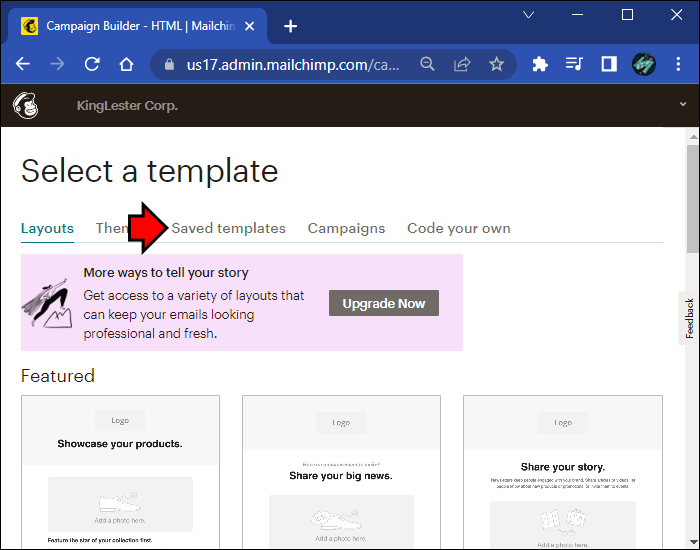Select the Campaigns tab
700x550 pixels.
click(346, 228)
